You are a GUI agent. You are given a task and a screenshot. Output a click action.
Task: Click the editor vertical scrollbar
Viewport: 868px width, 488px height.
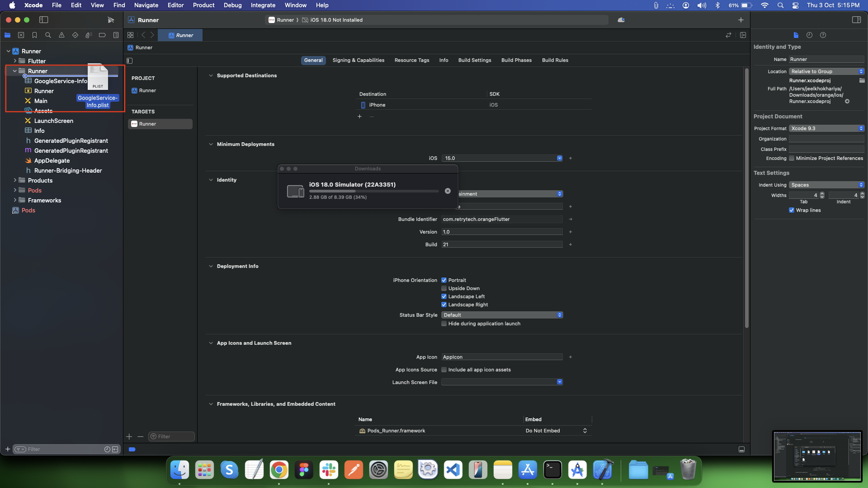[x=746, y=198]
